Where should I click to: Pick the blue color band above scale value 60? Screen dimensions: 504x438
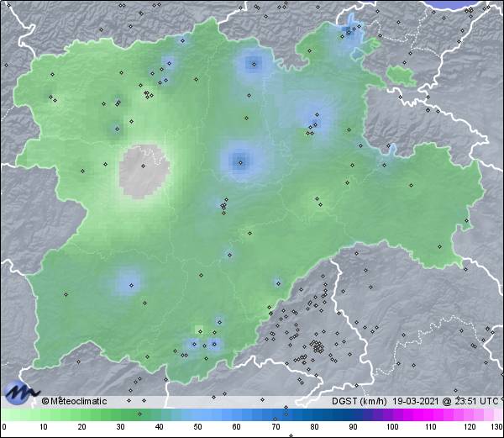(237, 414)
